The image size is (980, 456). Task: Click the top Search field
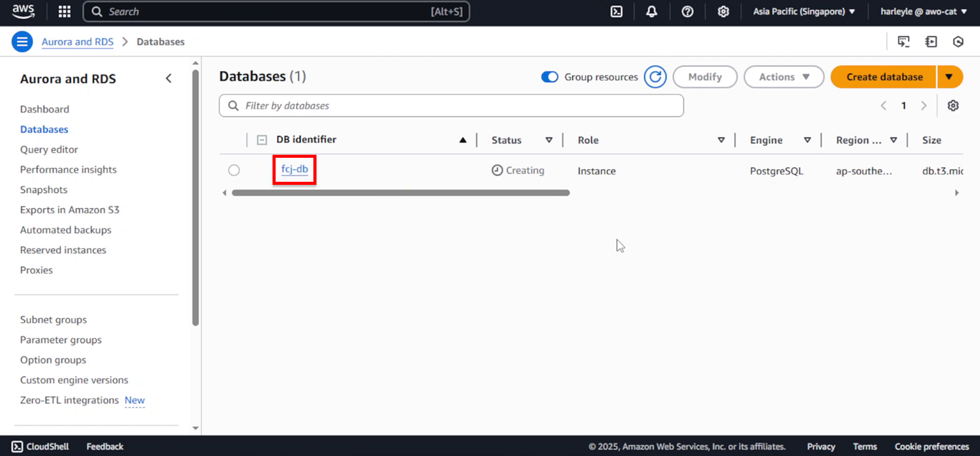[276, 11]
